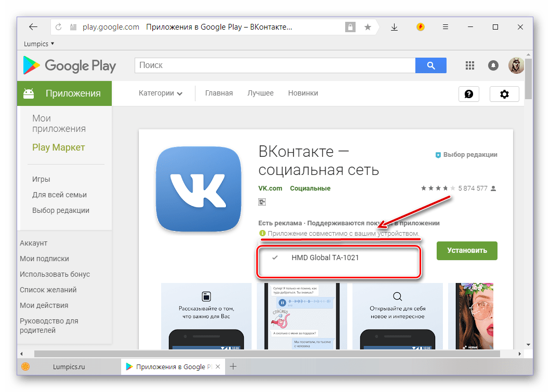The height and width of the screenshot is (392, 550).
Task: Click the blue search magnifier button
Action: [x=431, y=65]
